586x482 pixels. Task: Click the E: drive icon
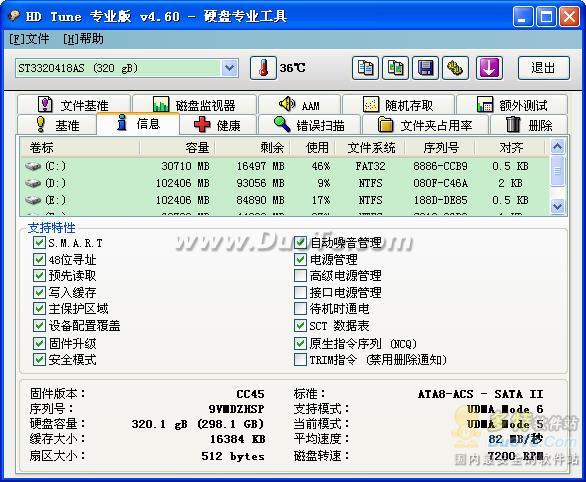[33, 200]
